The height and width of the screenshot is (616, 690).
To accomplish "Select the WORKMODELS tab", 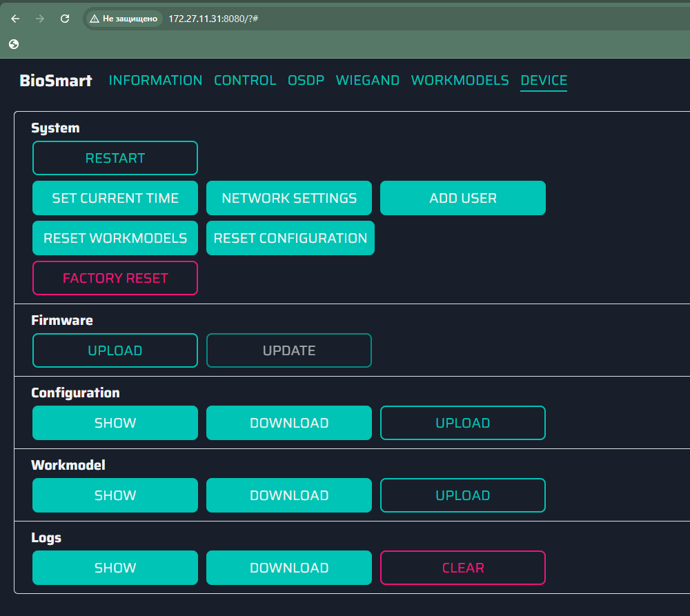I will pyautogui.click(x=460, y=80).
